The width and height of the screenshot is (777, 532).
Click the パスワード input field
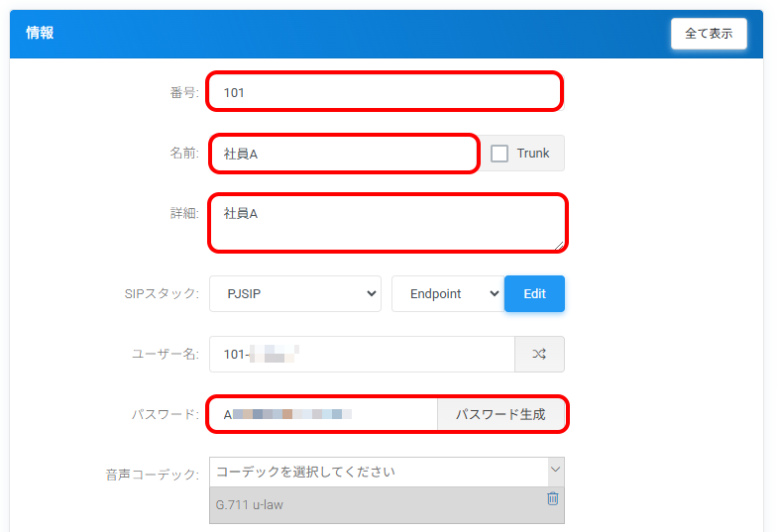click(x=323, y=414)
